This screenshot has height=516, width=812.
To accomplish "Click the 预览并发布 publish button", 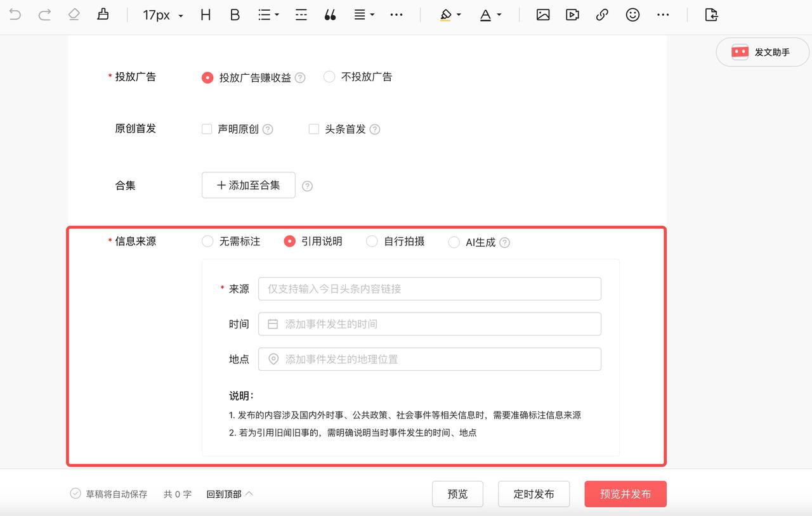I will pos(625,494).
